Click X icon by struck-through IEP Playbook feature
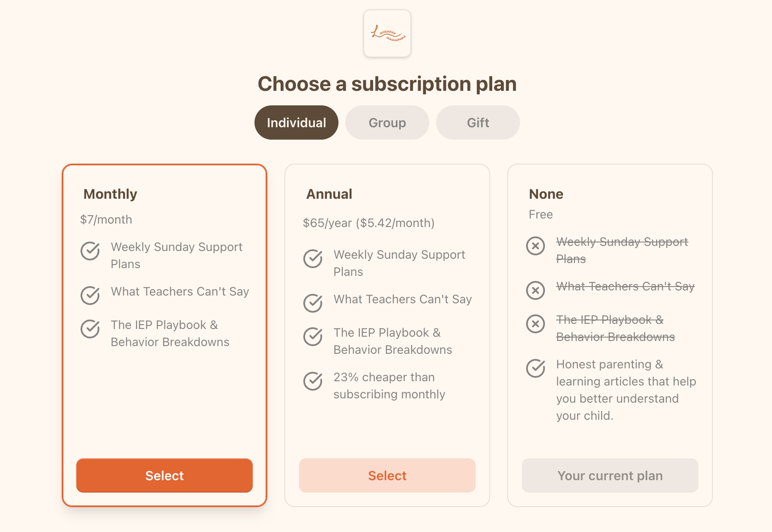 click(536, 324)
